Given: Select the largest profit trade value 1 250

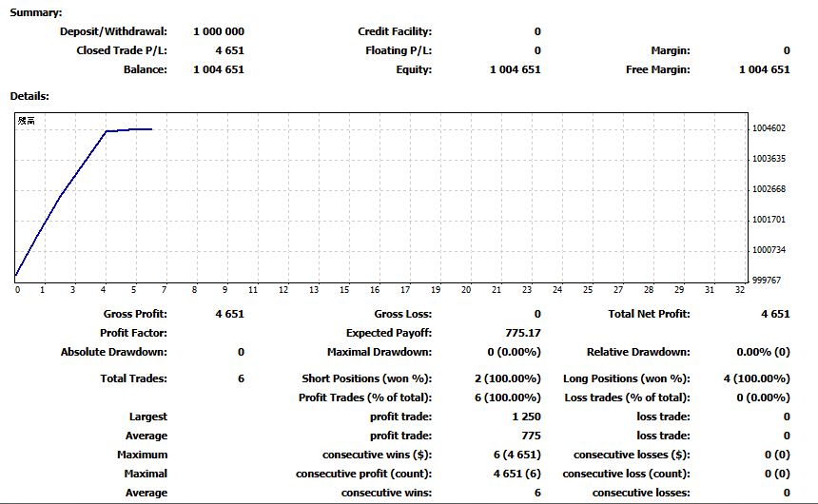Looking at the screenshot, I should (x=526, y=417).
